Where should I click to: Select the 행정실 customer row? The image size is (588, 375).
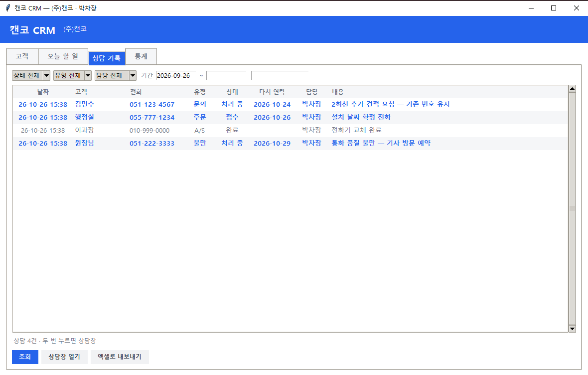pyautogui.click(x=290, y=118)
